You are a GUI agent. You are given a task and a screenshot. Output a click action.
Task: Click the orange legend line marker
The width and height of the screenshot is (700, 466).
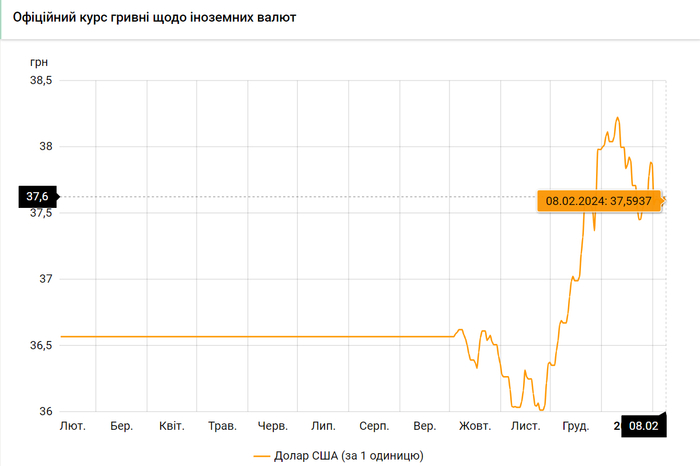[x=263, y=455]
